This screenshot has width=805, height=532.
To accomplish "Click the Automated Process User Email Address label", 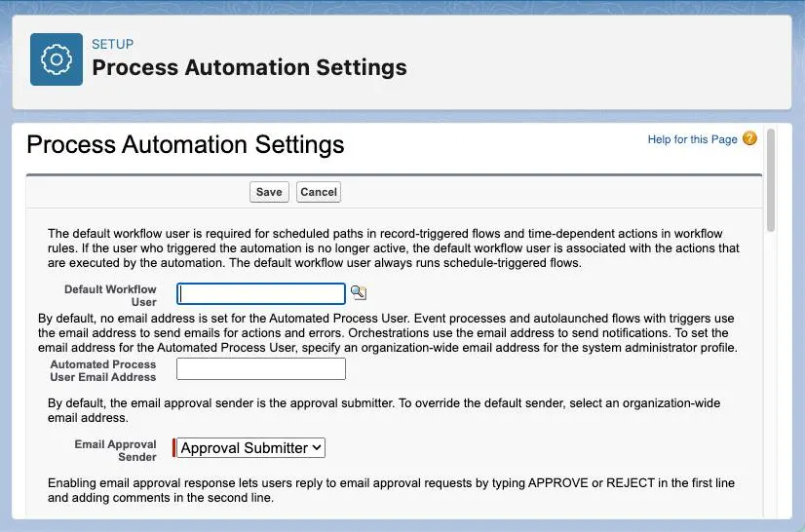I will pos(103,371).
